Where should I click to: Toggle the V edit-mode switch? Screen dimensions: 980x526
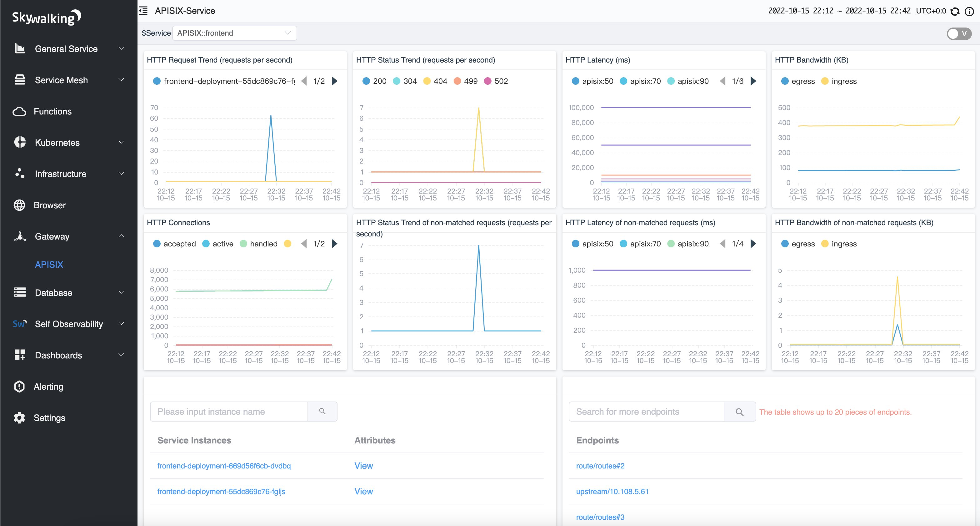tap(959, 33)
